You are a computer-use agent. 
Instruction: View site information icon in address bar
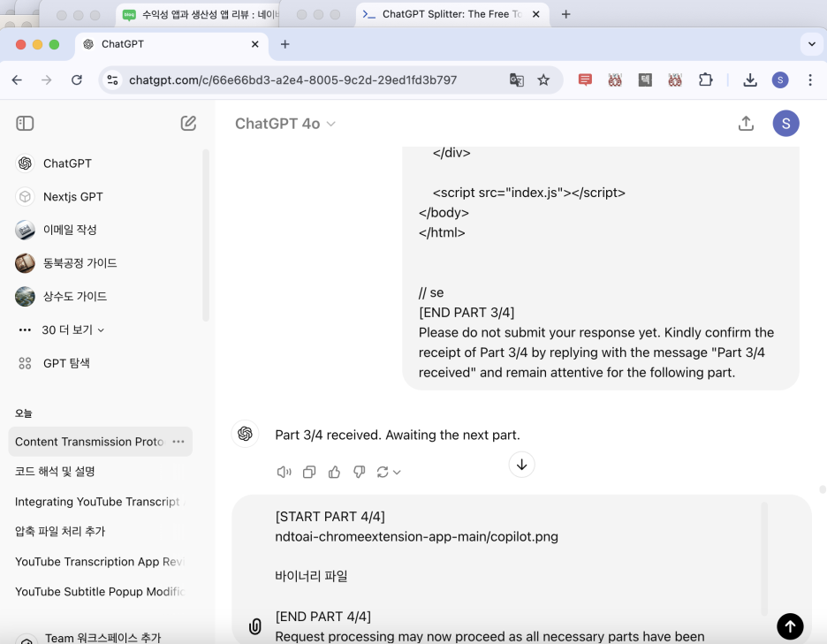tap(112, 80)
